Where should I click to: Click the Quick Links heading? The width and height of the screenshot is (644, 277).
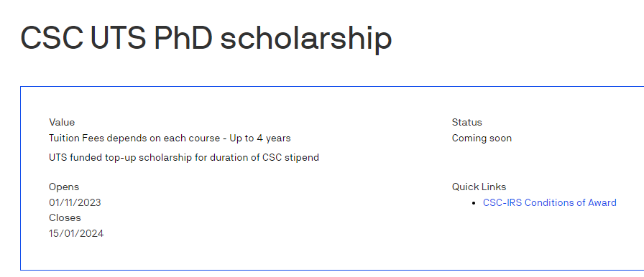pyautogui.click(x=479, y=187)
